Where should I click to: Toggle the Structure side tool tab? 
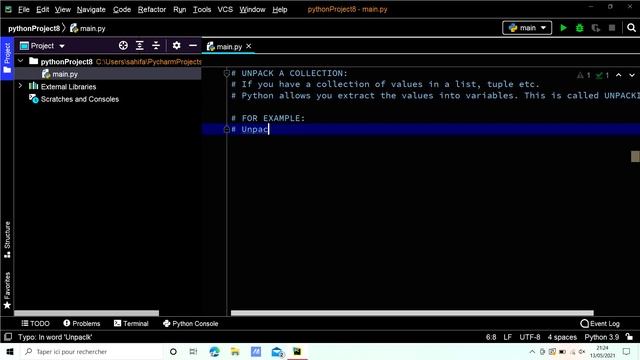point(7,240)
